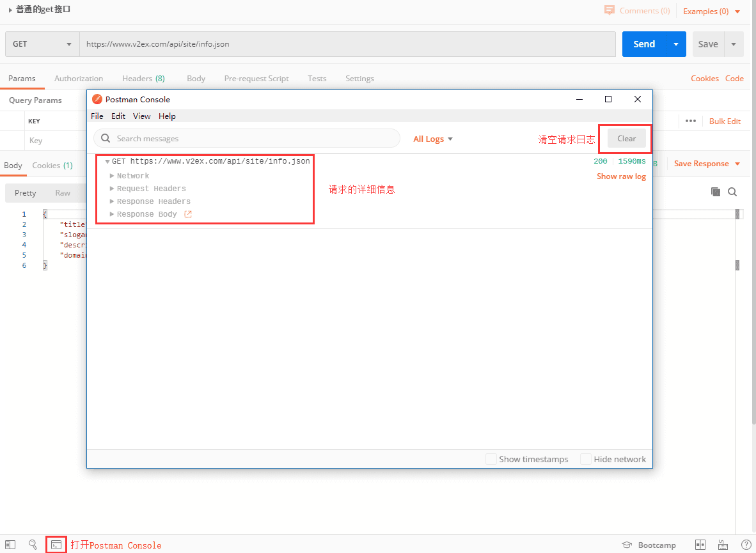Focus the Search messages field

(247, 138)
